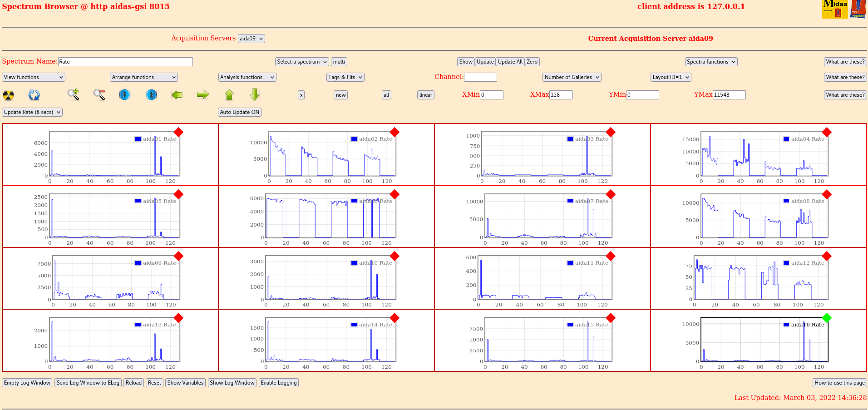Expand the Analysis functions dropdown

pyautogui.click(x=247, y=77)
